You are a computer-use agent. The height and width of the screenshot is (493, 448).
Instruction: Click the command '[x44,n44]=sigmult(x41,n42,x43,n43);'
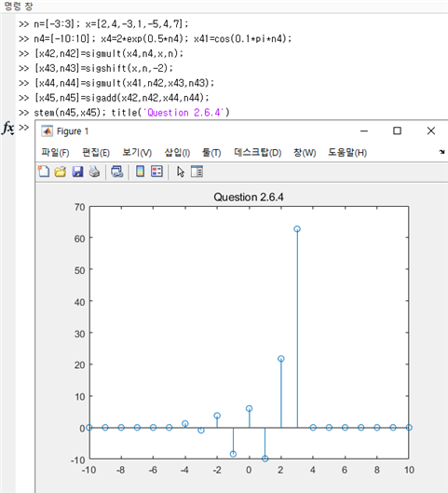click(x=124, y=83)
